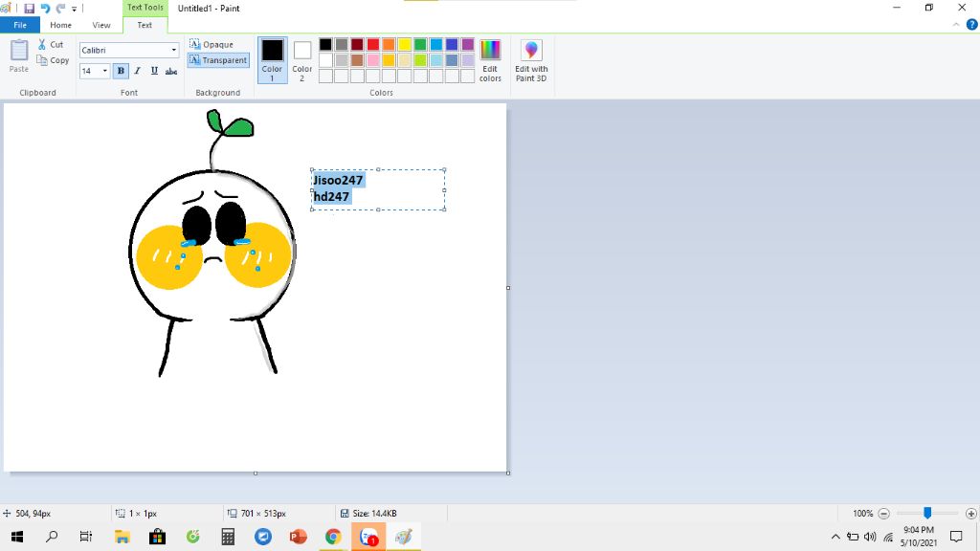Click the Paste clipboard button

[19, 56]
